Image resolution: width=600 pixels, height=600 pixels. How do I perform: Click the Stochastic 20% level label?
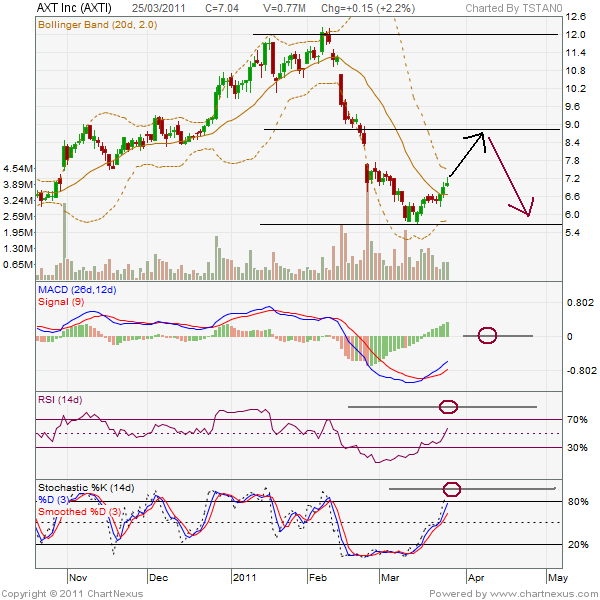pyautogui.click(x=578, y=545)
